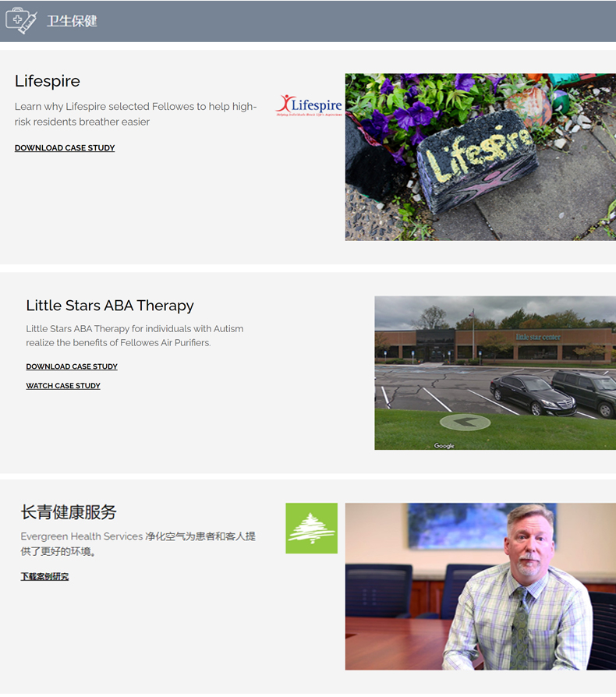This screenshot has width=616, height=697.
Task: Download the Little Stars ABA Therapy case study
Action: coord(72,366)
